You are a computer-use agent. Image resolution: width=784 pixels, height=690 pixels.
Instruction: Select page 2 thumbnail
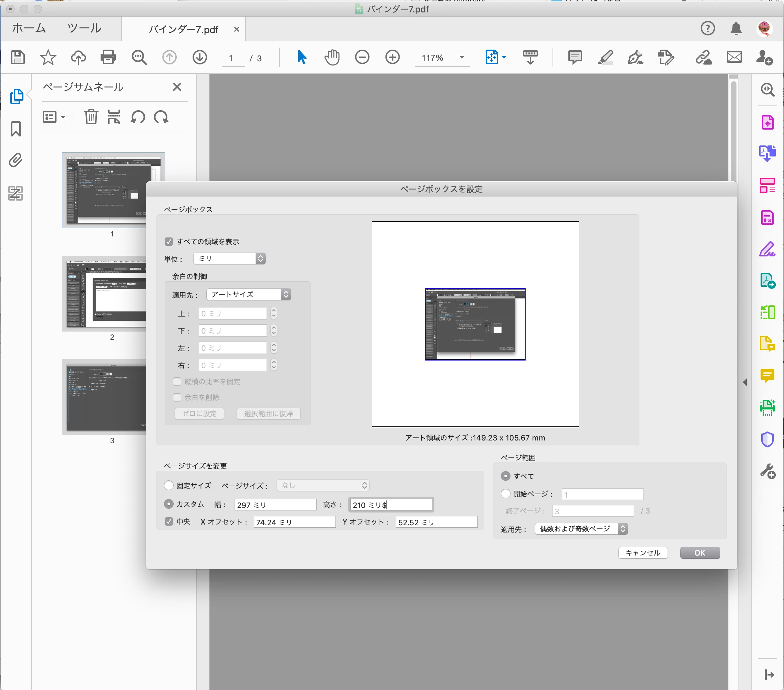click(104, 293)
